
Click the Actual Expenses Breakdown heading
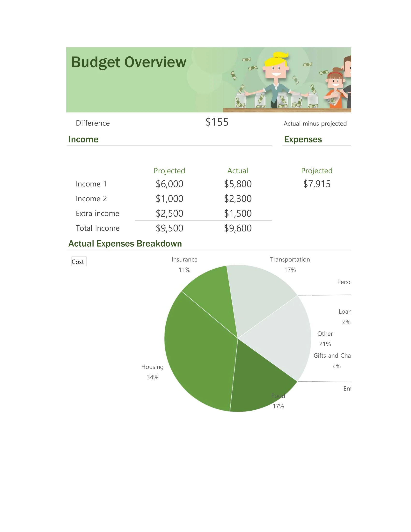coord(125,244)
